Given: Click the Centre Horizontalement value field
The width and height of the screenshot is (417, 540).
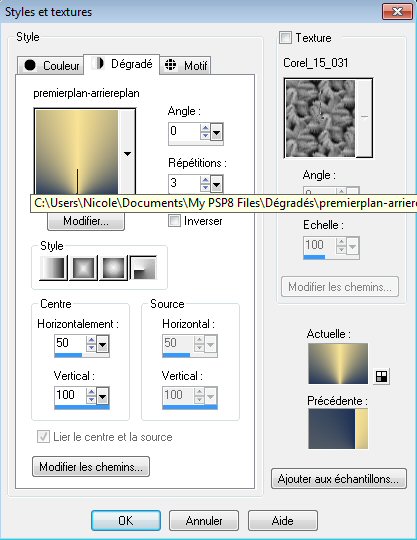Looking at the screenshot, I should 70,343.
